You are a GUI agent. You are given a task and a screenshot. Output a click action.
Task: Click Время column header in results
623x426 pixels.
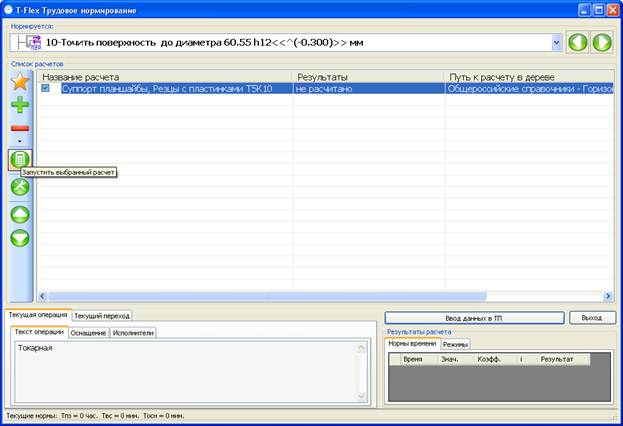click(x=419, y=359)
